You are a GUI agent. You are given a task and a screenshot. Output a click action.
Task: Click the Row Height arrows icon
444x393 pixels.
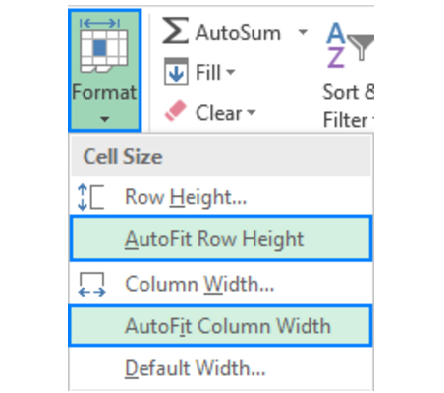point(91,197)
